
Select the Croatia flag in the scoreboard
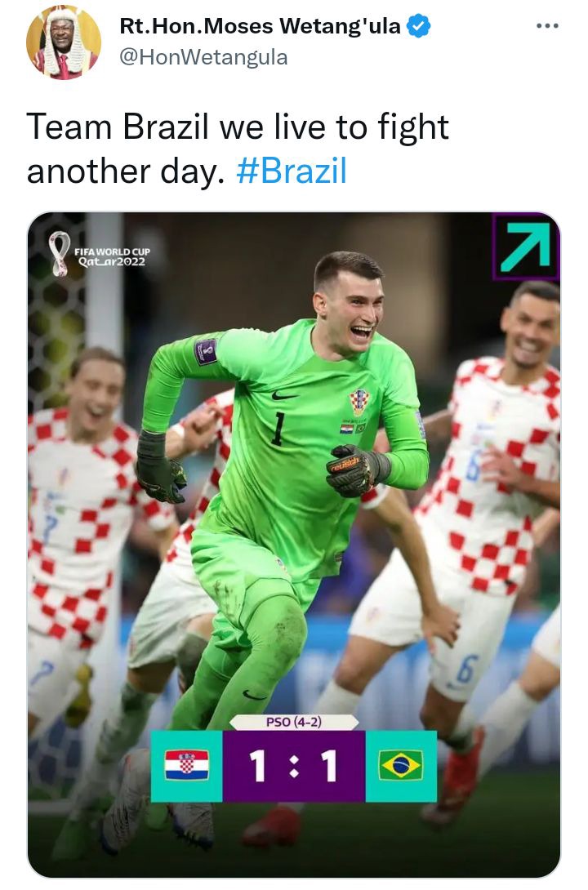[x=187, y=766]
